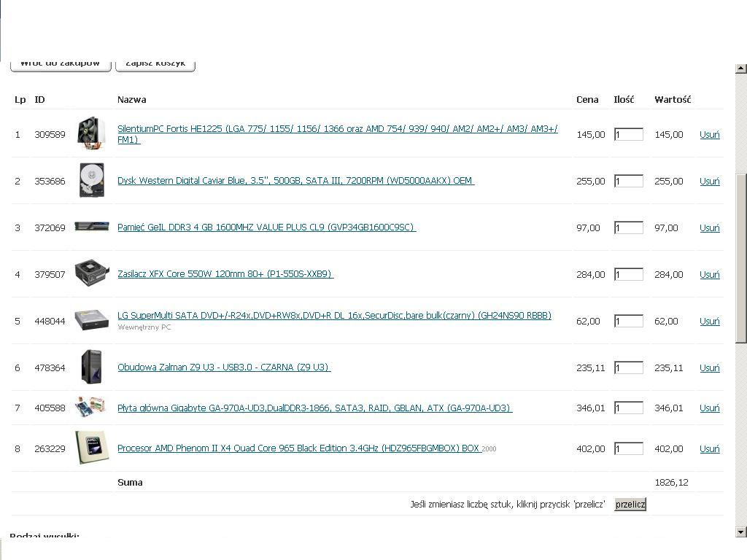
Task: Remove Zalman case with Usuń
Action: pyautogui.click(x=709, y=368)
